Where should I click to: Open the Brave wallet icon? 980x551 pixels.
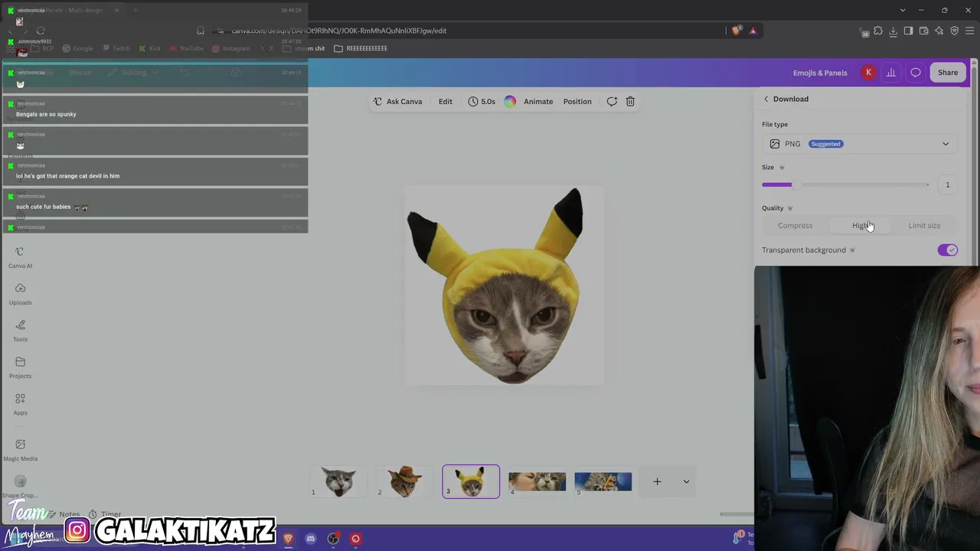click(923, 31)
